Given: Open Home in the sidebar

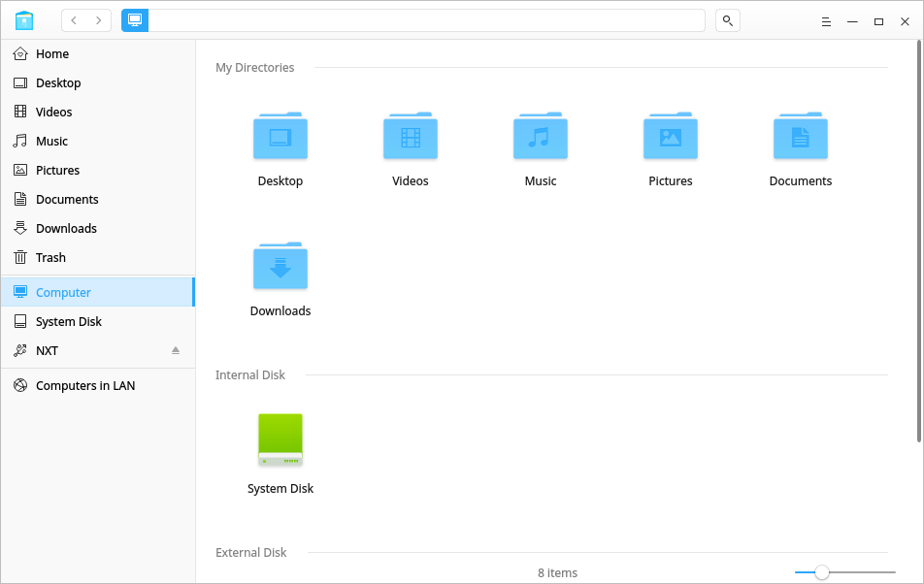Looking at the screenshot, I should click(x=98, y=53).
